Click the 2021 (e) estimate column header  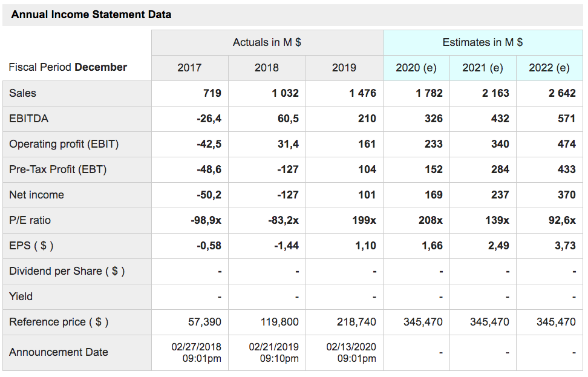tap(483, 68)
